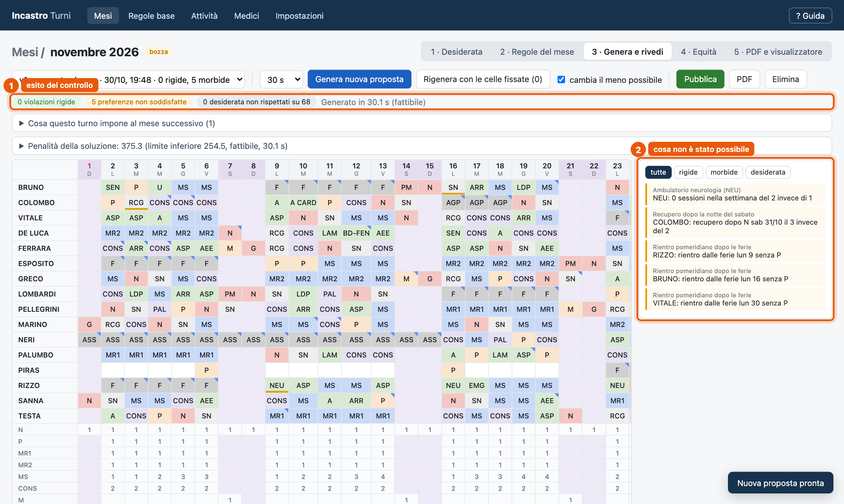Expand Penalità della soluzione details
844x504 pixels.
[x=422, y=146]
